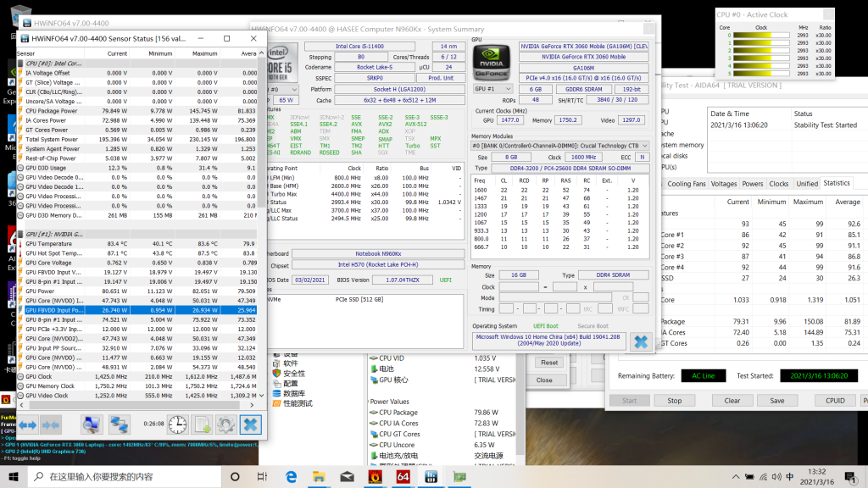Close the sensor status with the blue X icon
This screenshot has height=488, width=868.
[250, 425]
